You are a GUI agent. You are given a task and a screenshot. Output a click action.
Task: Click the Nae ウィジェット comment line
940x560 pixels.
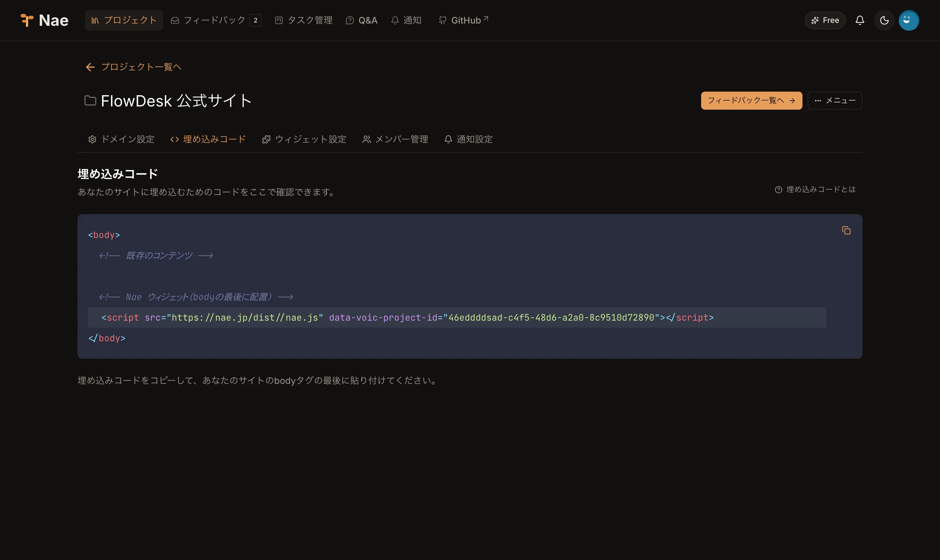click(x=196, y=297)
